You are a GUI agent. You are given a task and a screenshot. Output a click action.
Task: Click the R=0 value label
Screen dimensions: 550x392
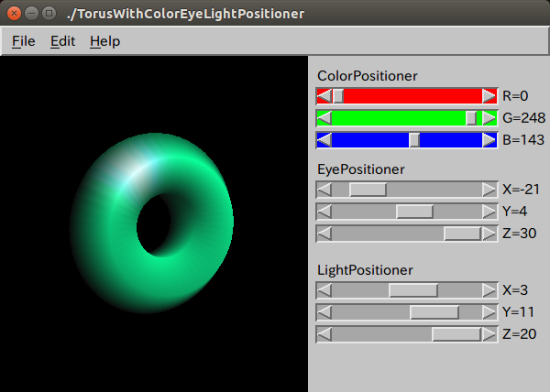515,96
